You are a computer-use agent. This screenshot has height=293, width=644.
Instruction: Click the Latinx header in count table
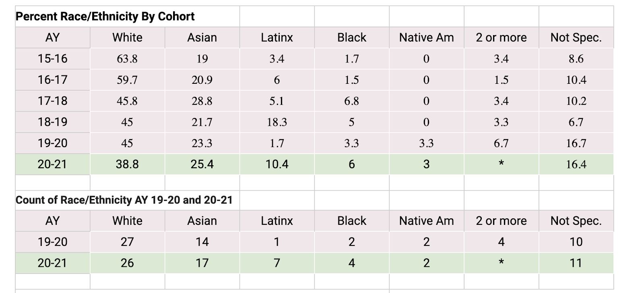point(277,221)
